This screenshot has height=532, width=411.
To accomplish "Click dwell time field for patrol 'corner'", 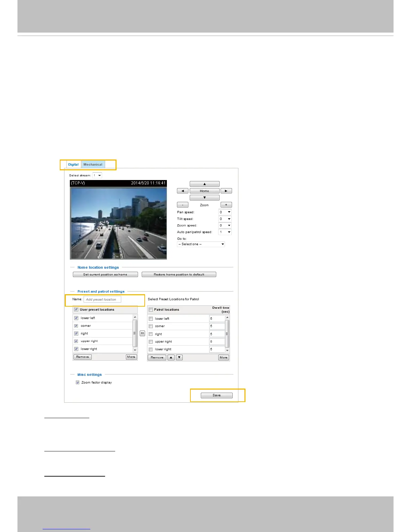I will [x=217, y=326].
